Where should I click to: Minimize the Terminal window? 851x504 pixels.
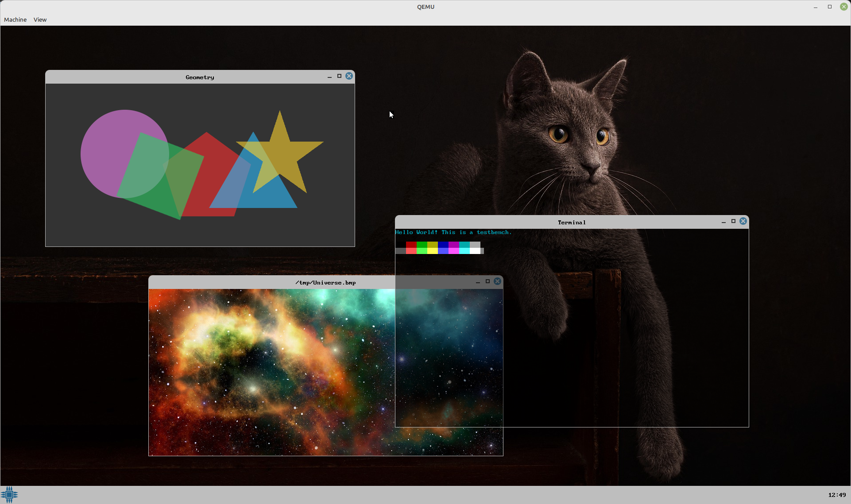point(723,222)
